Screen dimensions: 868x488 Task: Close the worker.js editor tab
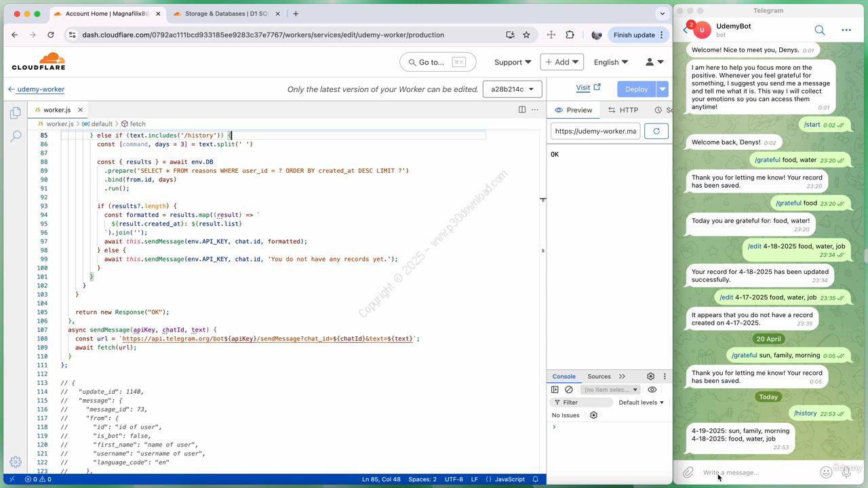pos(80,110)
